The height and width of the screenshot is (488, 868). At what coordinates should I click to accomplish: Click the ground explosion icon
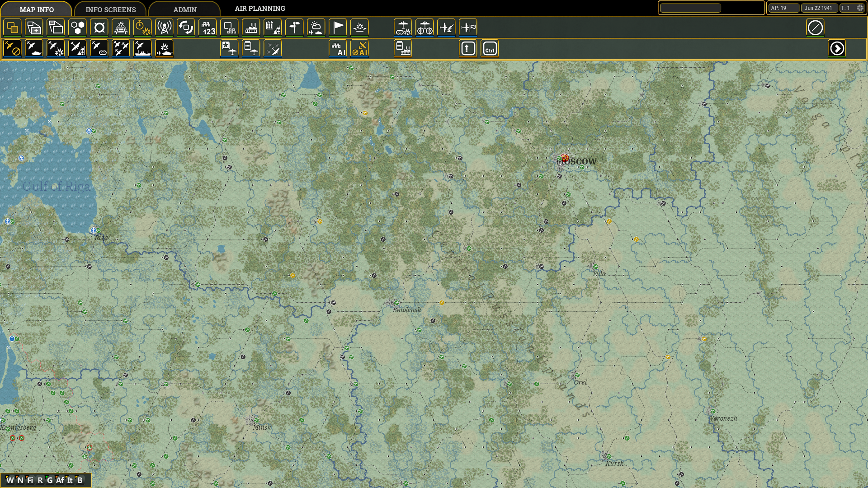(x=359, y=28)
